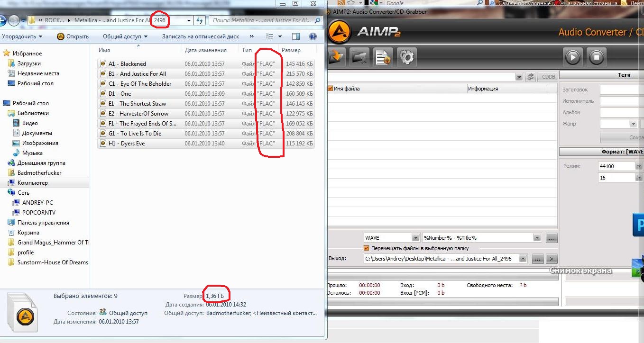
Task: Expand the 44100 sample rate dropdown
Action: [638, 166]
